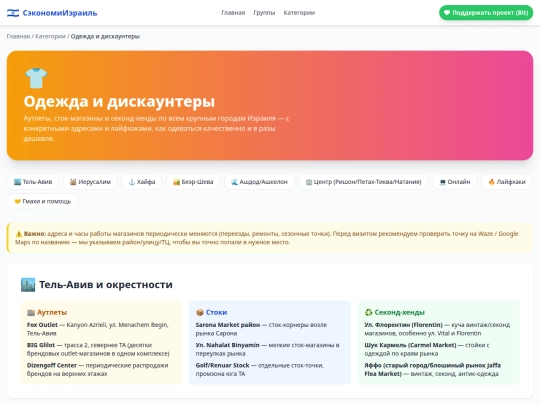The image size is (540, 405).
Task: Select the Онлайн filter chip
Action: (455, 181)
